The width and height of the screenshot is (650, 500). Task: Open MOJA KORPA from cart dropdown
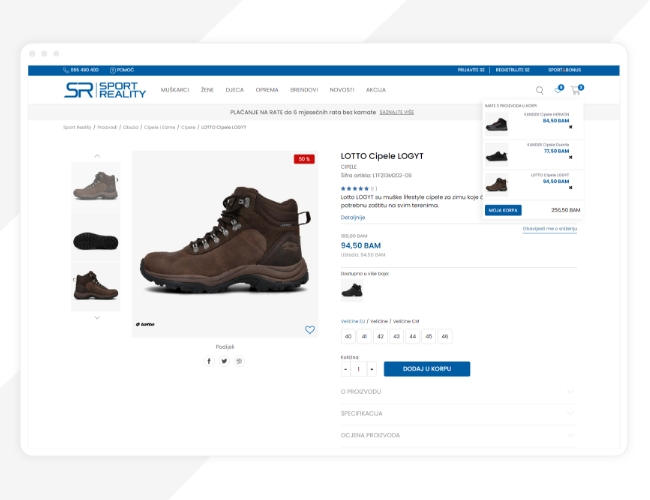503,210
